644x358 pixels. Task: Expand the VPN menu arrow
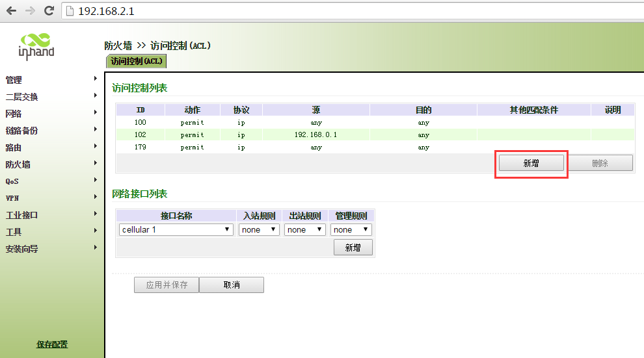tap(96, 197)
